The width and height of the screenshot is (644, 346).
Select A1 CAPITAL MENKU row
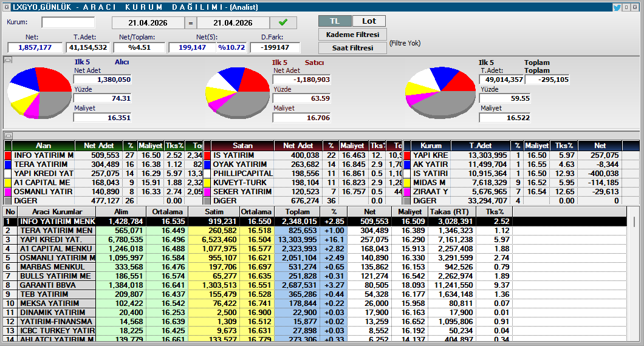point(315,249)
